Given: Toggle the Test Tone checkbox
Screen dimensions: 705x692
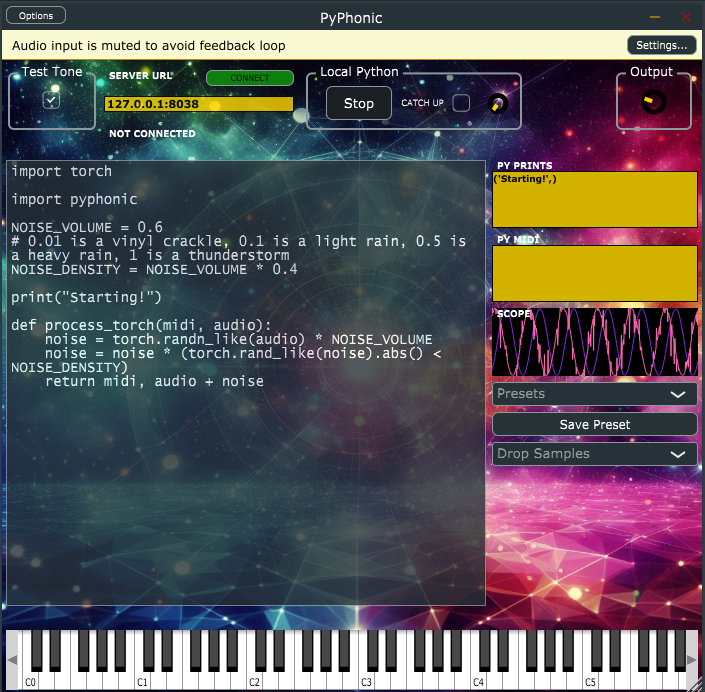Looking at the screenshot, I should coord(51,100).
